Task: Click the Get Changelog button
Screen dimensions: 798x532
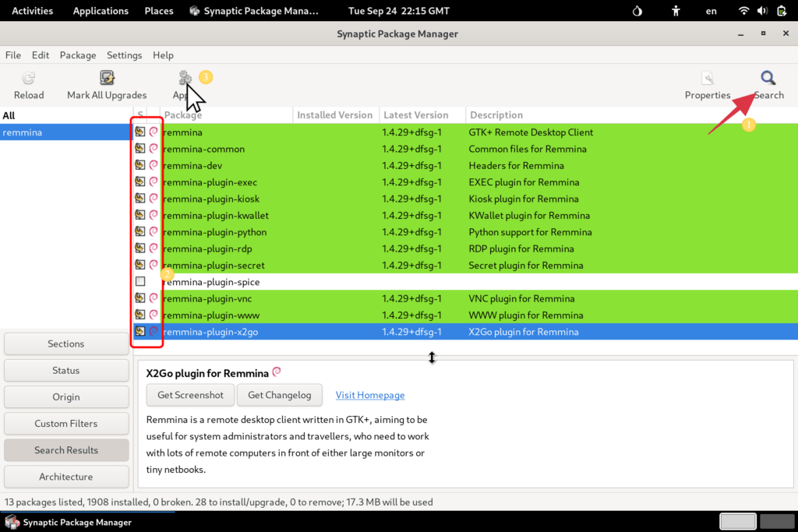Action: coord(280,395)
